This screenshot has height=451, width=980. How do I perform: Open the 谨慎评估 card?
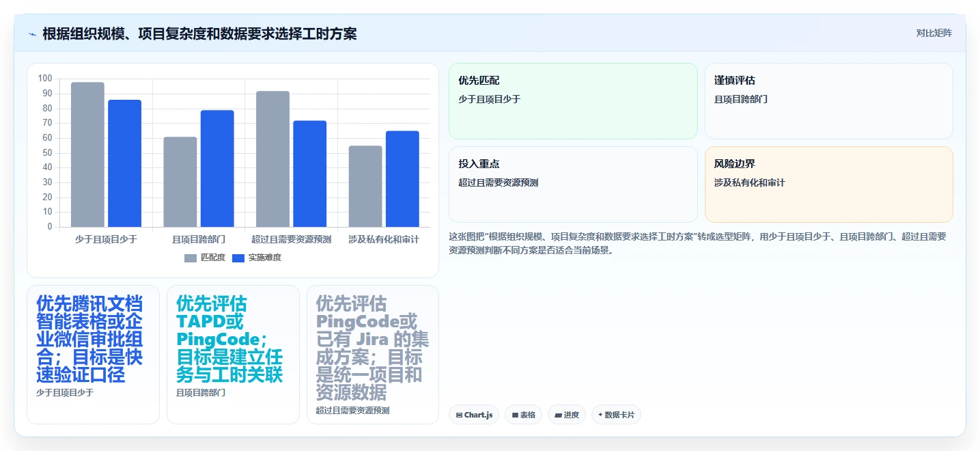pyautogui.click(x=828, y=101)
